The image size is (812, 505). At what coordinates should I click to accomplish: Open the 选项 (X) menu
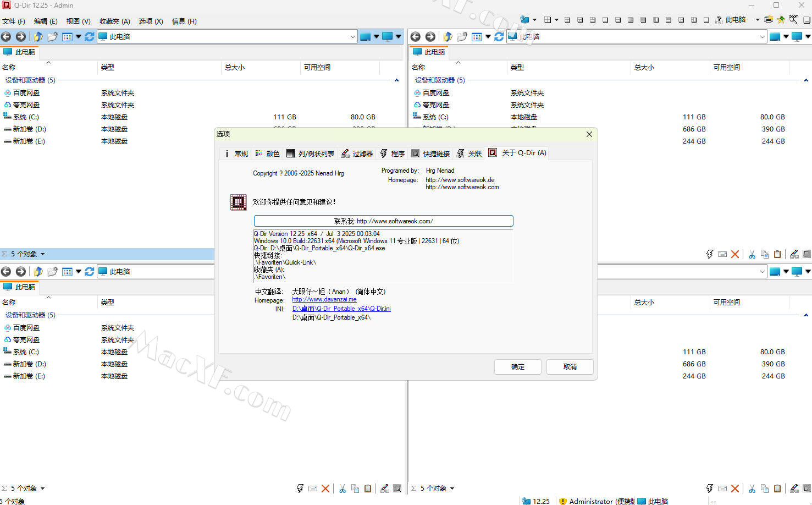point(151,21)
